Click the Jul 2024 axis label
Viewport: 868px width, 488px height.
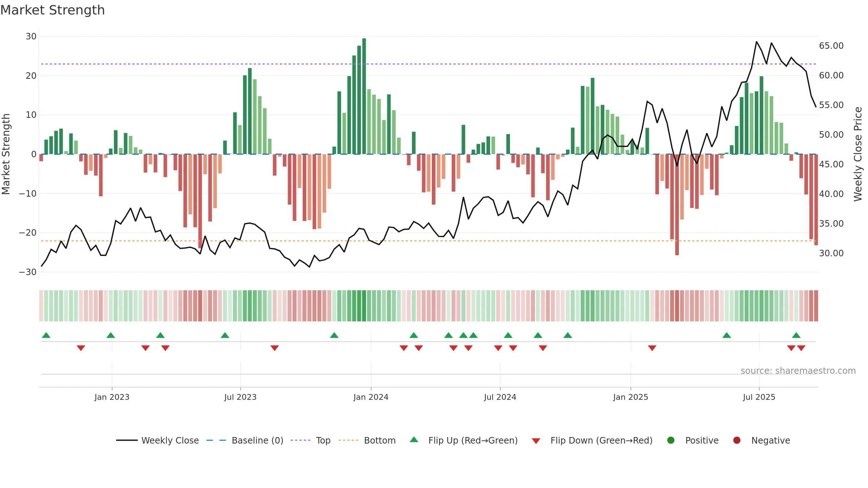500,397
